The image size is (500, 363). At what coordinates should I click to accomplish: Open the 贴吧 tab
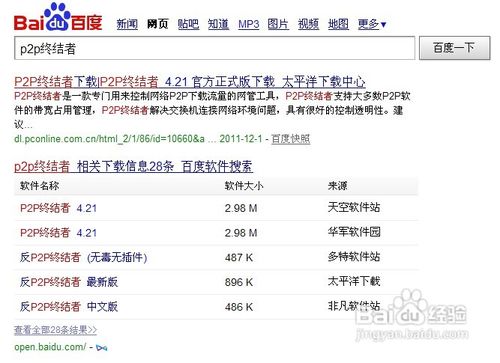(x=188, y=24)
